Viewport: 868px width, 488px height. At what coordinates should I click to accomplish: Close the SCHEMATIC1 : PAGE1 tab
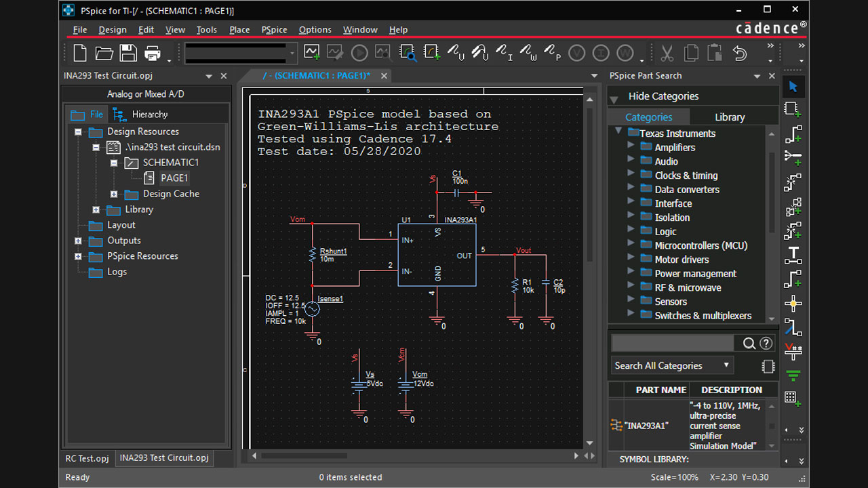384,76
